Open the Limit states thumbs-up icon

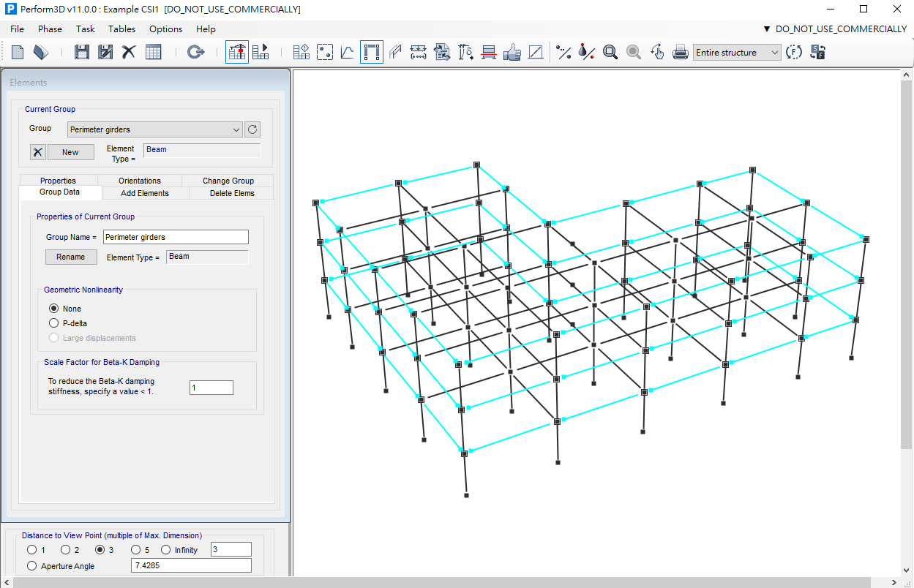point(512,52)
